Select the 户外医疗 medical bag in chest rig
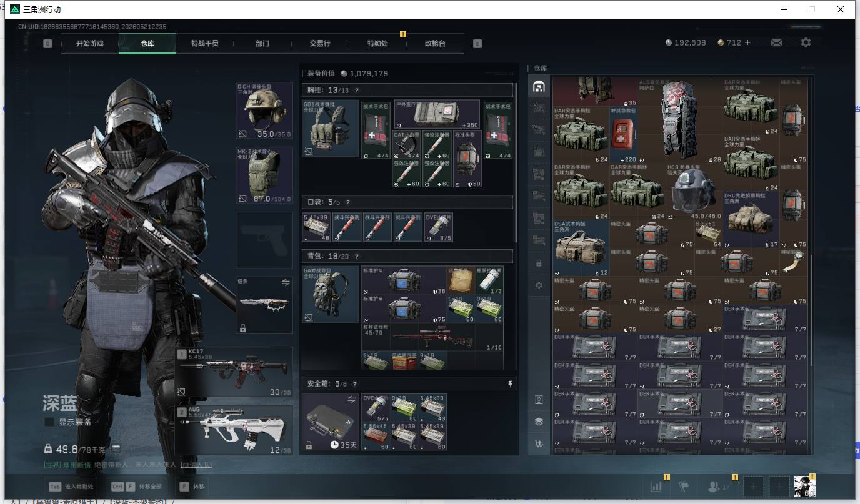Image resolution: width=860 pixels, height=504 pixels. (x=437, y=114)
